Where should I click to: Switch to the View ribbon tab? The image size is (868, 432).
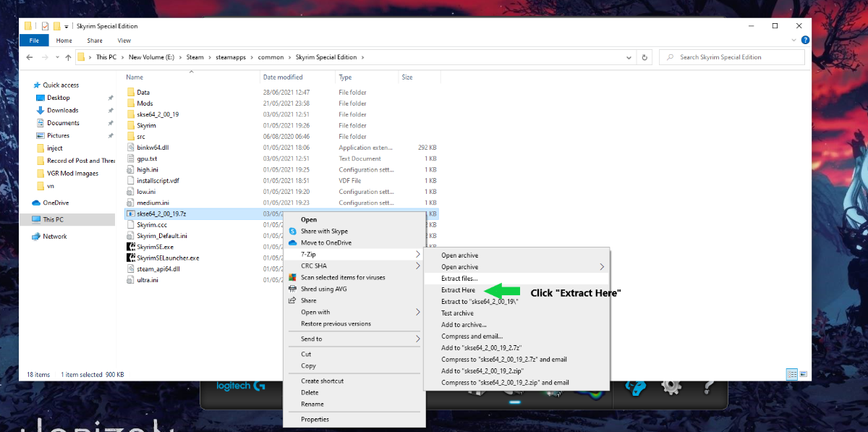(x=124, y=41)
